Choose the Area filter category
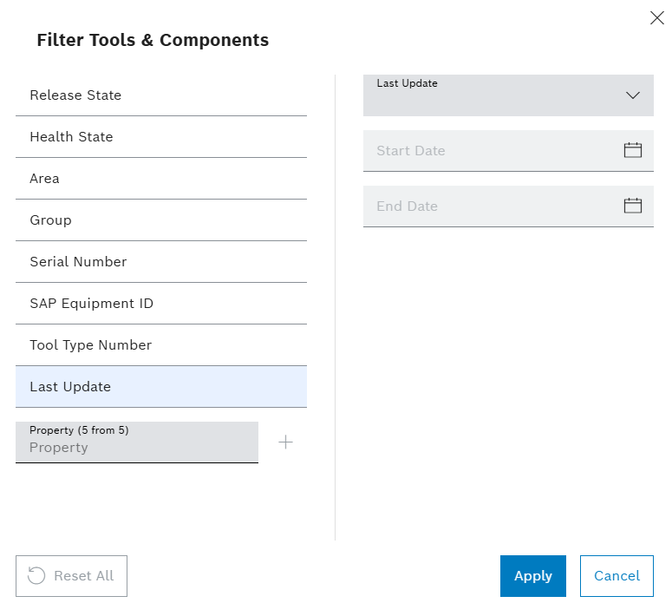The width and height of the screenshot is (672, 616). (x=161, y=179)
